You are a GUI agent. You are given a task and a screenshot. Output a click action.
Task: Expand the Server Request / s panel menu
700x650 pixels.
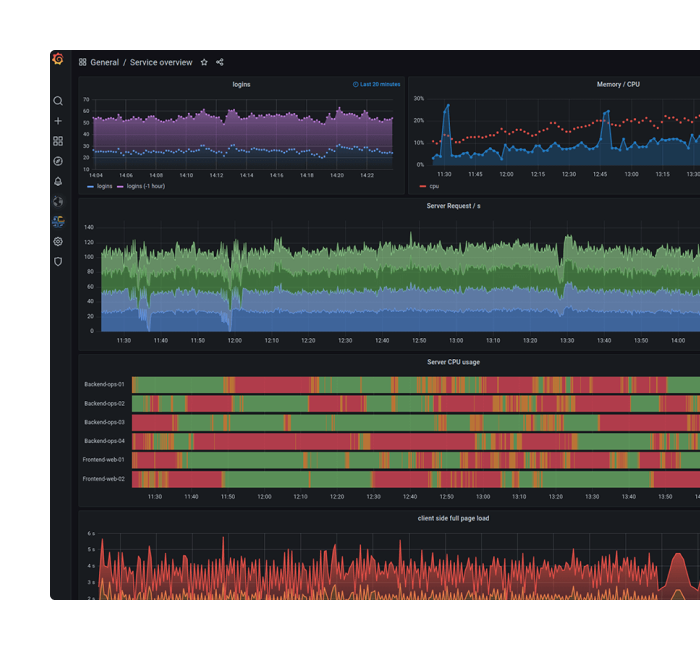[453, 206]
